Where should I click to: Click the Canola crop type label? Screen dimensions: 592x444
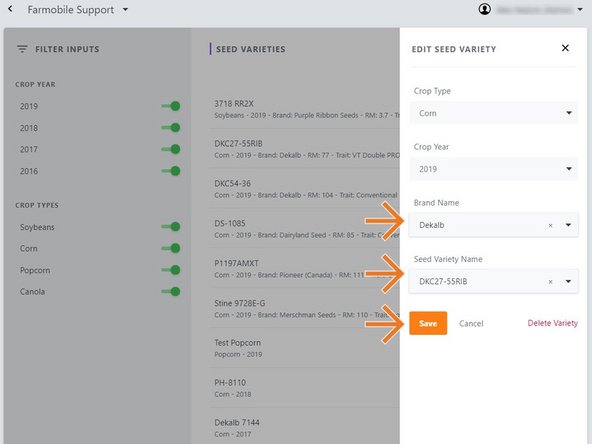click(32, 291)
